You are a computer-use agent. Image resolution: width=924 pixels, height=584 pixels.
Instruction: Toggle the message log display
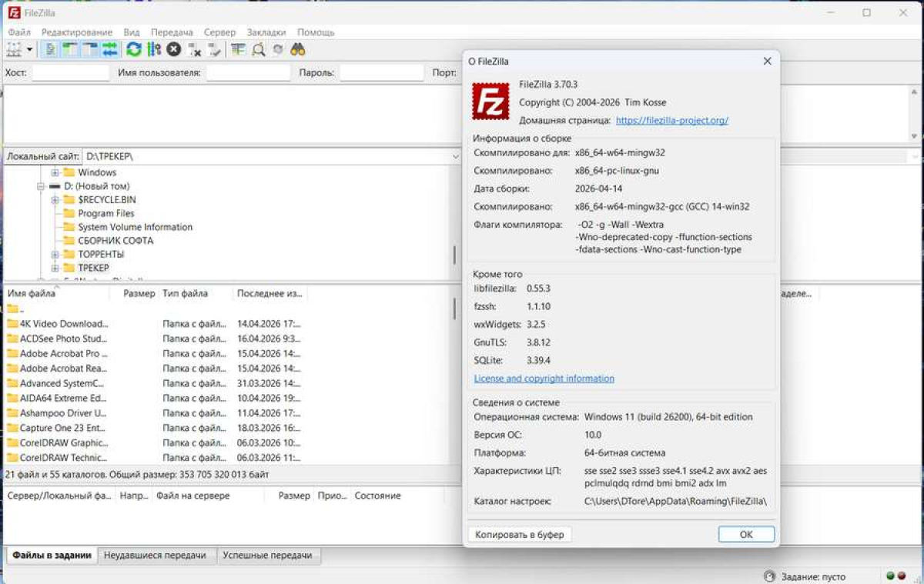[x=50, y=49]
